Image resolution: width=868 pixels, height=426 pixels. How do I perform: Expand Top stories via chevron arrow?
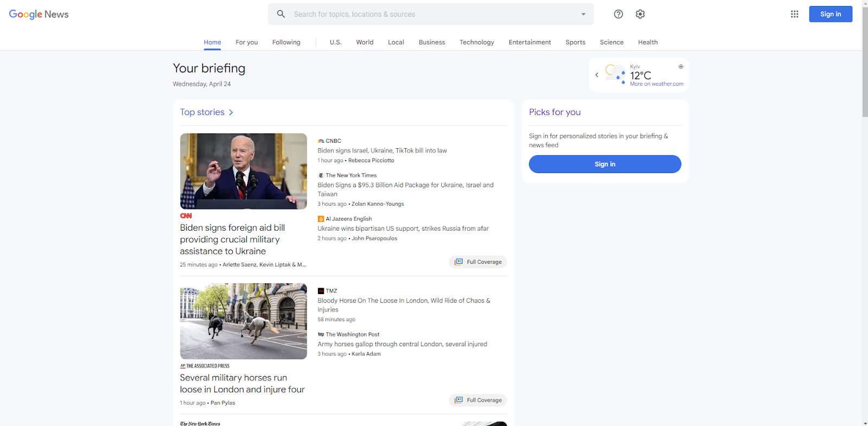pos(231,112)
